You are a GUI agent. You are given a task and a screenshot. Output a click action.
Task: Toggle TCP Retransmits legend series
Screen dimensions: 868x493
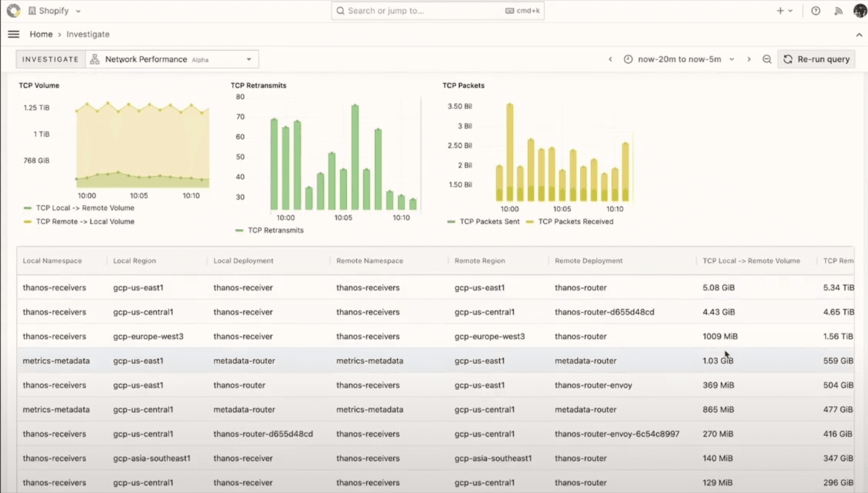coord(275,230)
